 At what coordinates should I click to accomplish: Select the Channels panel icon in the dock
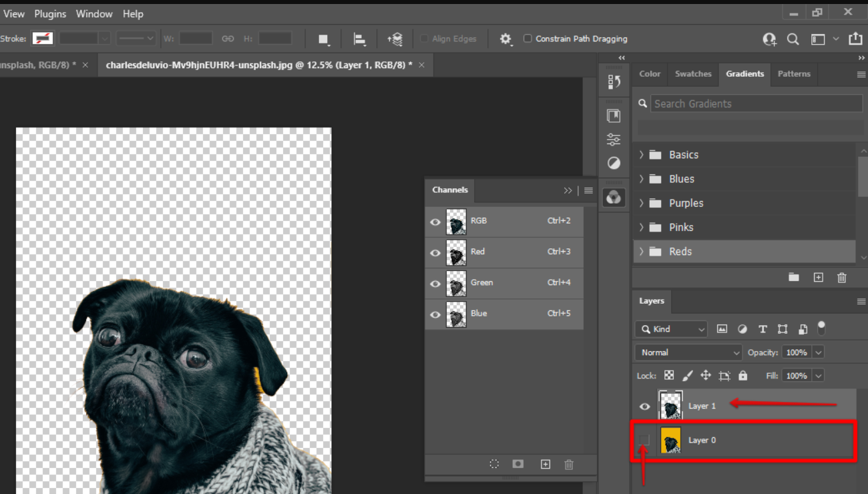pyautogui.click(x=614, y=197)
